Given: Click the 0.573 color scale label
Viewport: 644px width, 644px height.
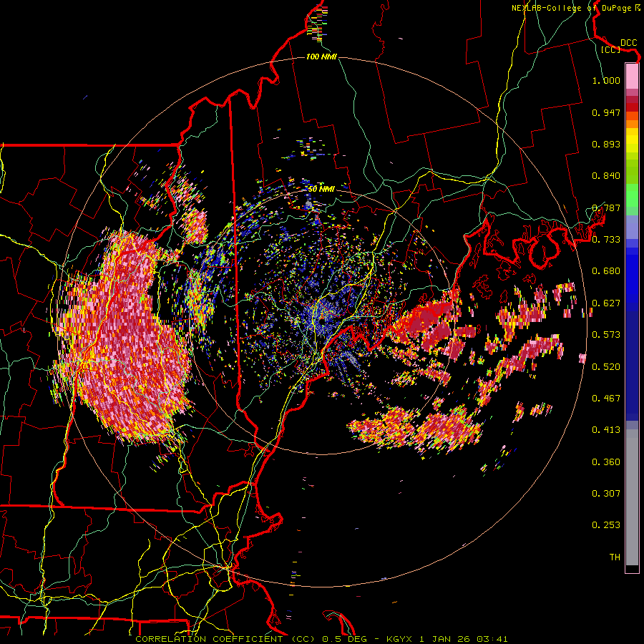Looking at the screenshot, I should coord(606,335).
